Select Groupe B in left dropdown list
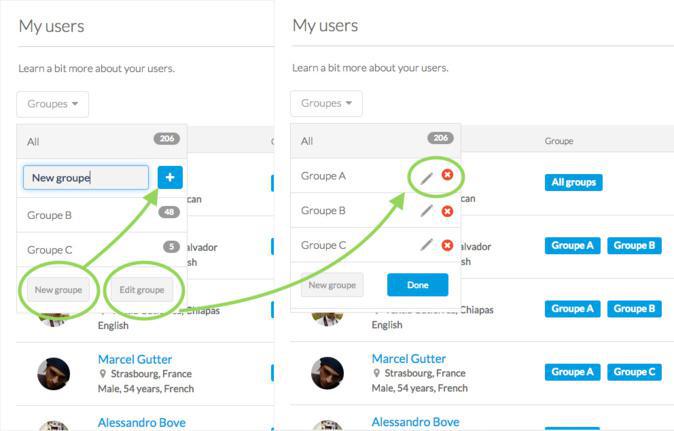This screenshot has width=674, height=431. tap(50, 215)
